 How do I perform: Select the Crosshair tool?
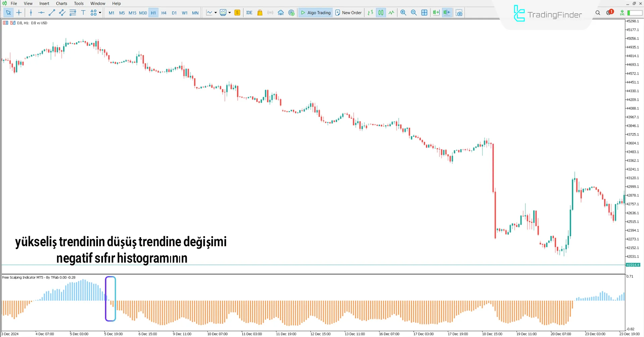[x=19, y=12]
